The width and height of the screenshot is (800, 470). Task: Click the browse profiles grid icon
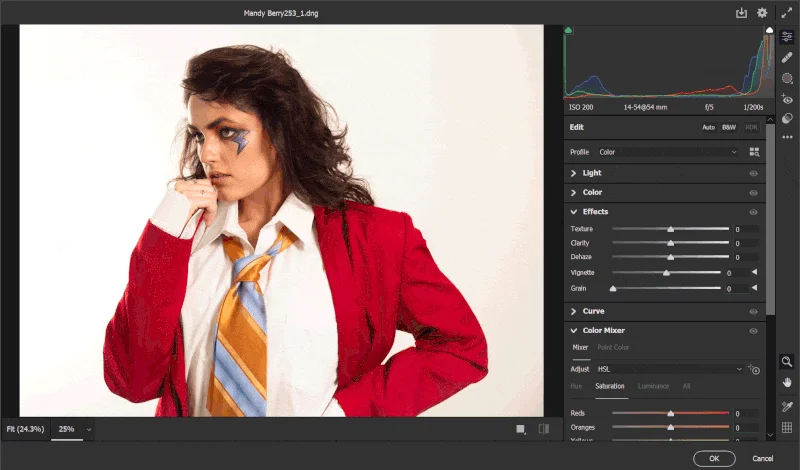[754, 152]
